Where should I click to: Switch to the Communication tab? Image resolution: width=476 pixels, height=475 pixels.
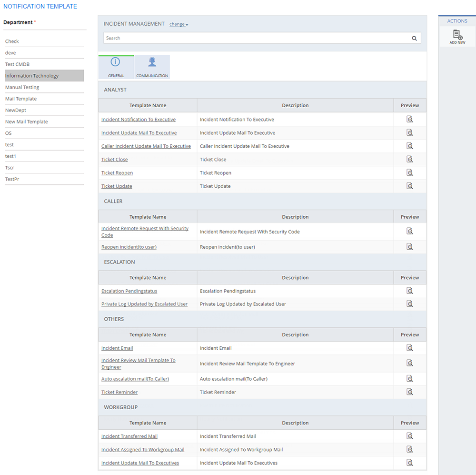pos(152,67)
